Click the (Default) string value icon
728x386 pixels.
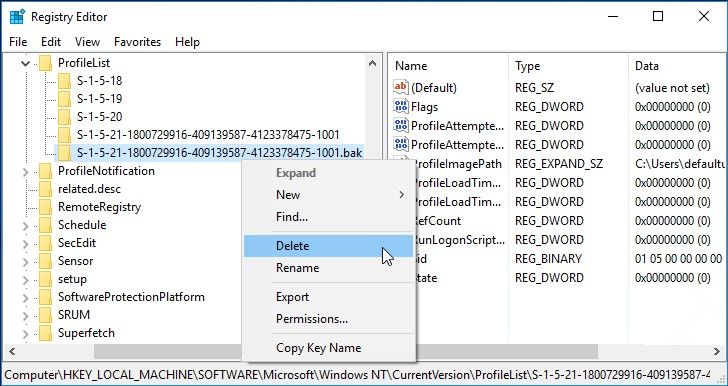[401, 87]
